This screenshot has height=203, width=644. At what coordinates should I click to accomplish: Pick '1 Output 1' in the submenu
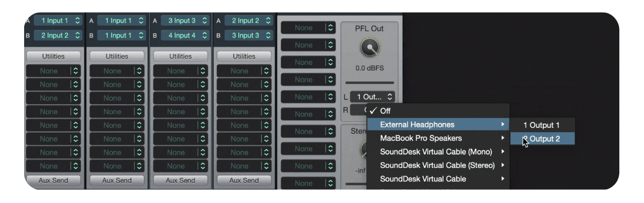click(x=542, y=125)
